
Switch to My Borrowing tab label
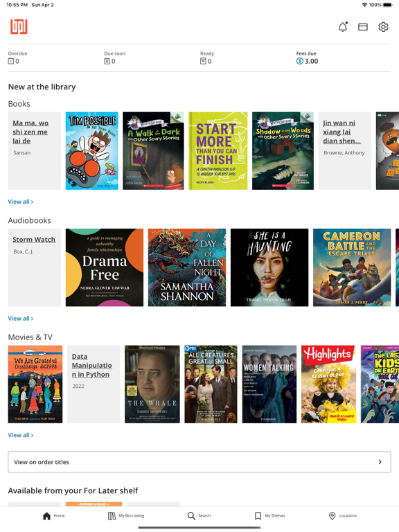pyautogui.click(x=132, y=515)
